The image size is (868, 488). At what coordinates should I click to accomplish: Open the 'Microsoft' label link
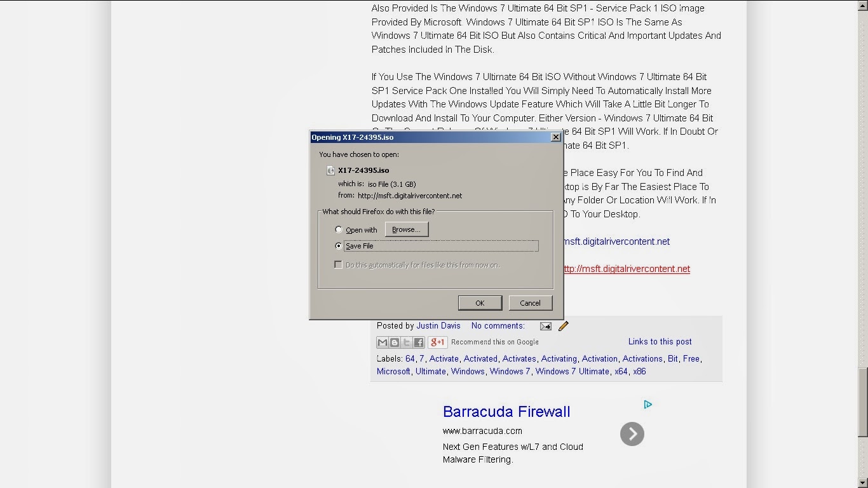393,371
